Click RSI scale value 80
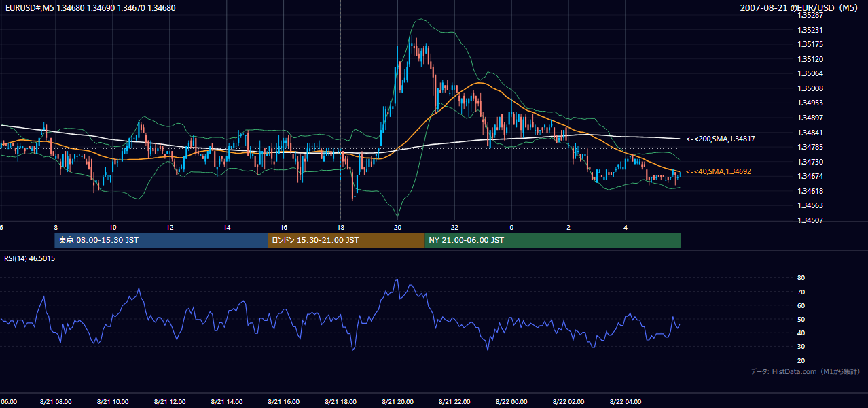The image size is (868, 408). [x=801, y=278]
